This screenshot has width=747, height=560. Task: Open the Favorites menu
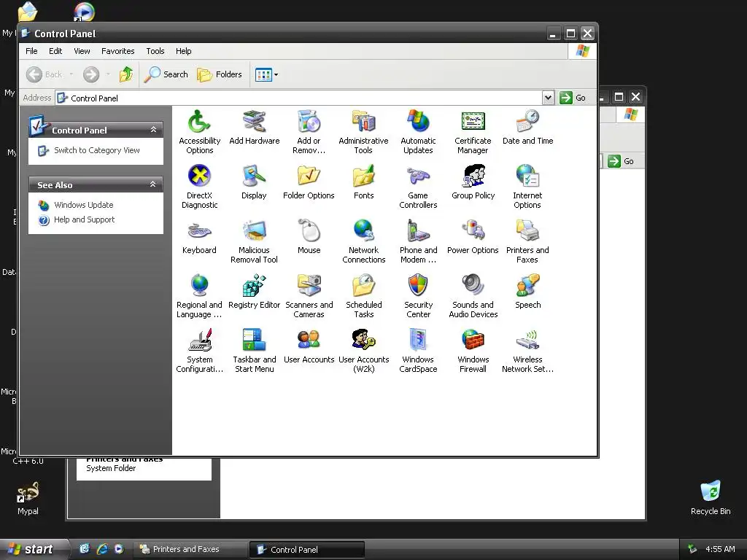pyautogui.click(x=117, y=51)
